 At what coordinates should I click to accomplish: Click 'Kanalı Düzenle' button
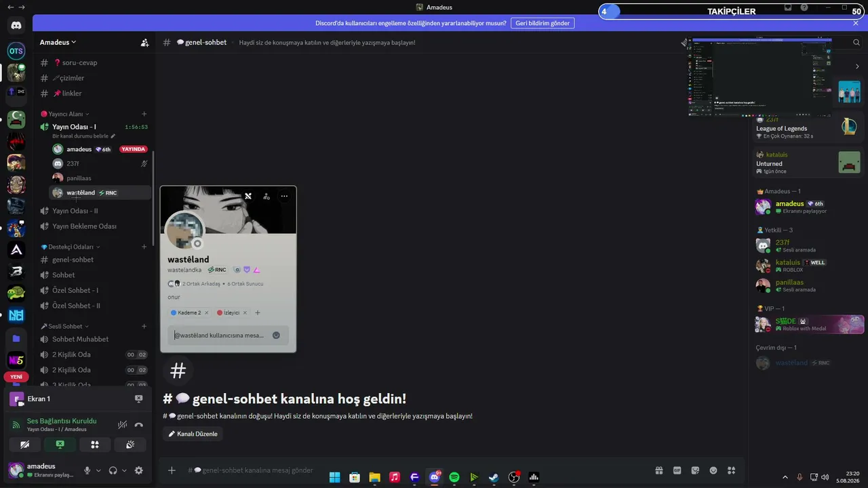[193, 434]
